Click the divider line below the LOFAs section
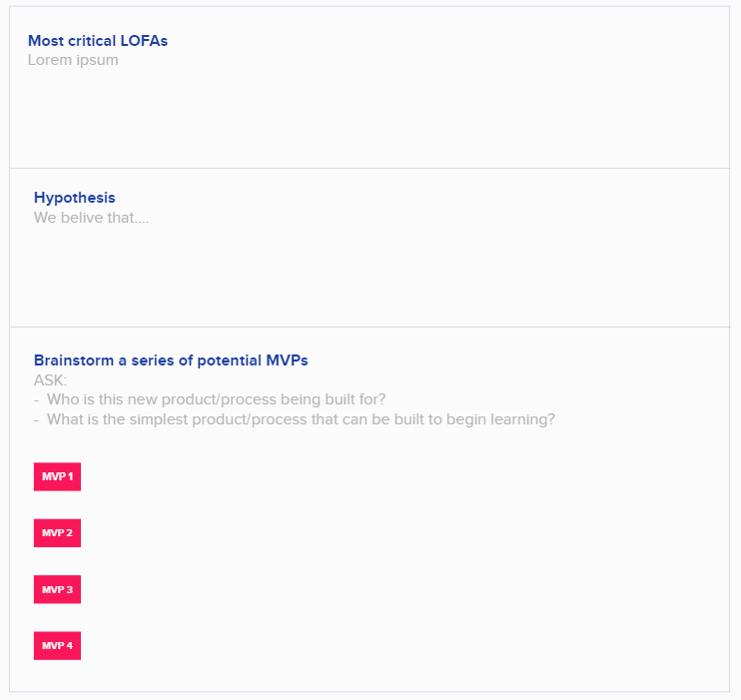Screen dimensions: 741x700 (370, 169)
